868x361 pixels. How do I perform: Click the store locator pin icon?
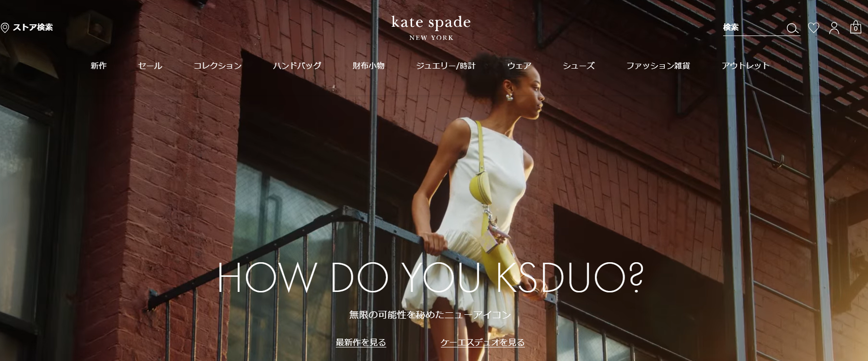click(5, 28)
